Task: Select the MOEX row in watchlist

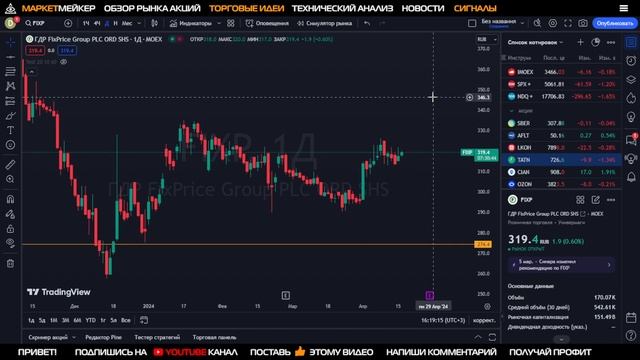Action: click(562, 72)
